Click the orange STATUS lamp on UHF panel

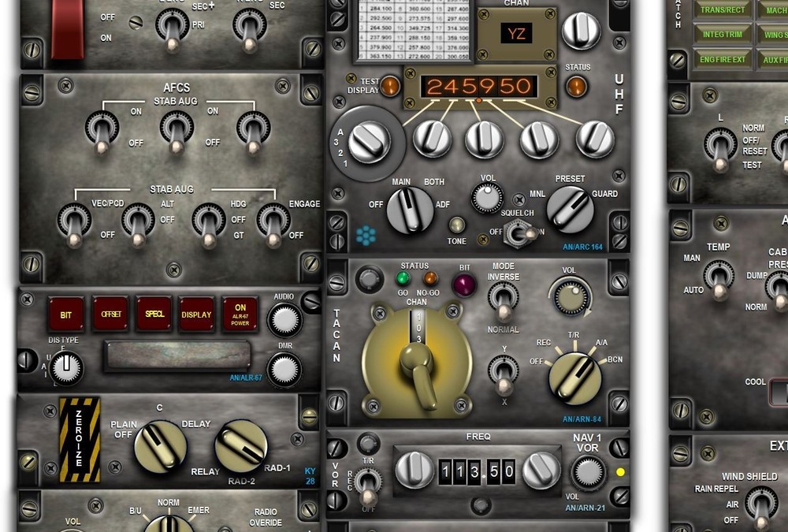[577, 86]
